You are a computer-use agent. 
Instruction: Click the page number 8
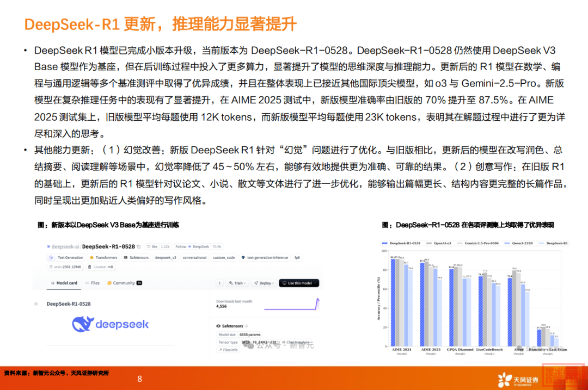click(140, 379)
